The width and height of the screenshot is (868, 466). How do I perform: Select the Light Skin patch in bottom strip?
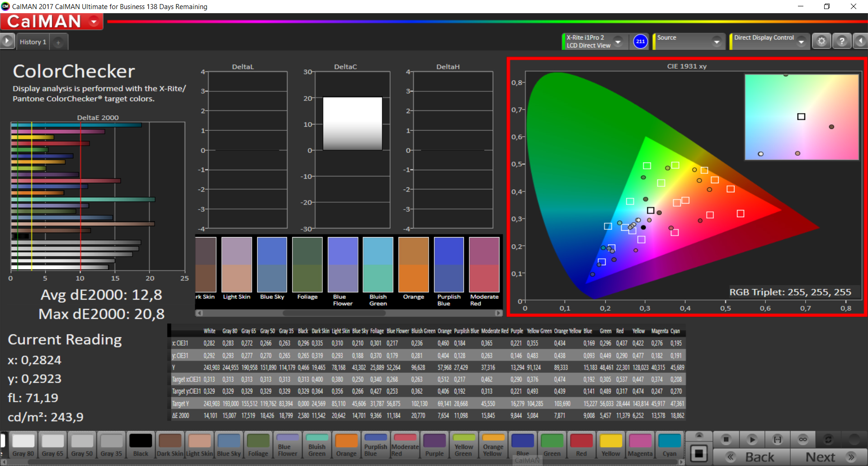coord(199,445)
